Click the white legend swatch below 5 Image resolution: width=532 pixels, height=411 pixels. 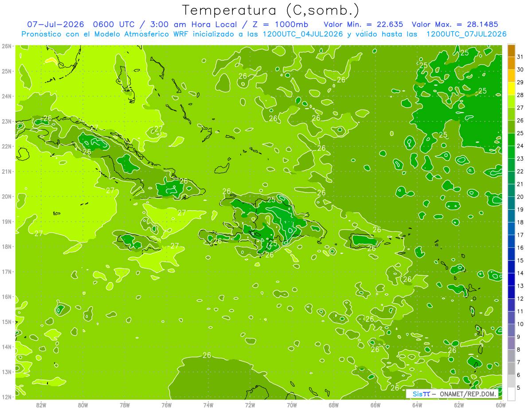pos(511,394)
